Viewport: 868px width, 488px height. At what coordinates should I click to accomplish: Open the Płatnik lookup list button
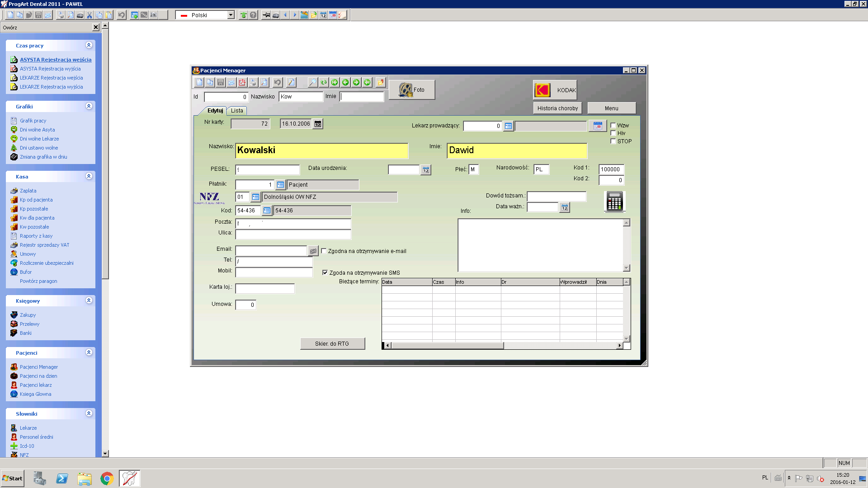(x=280, y=185)
